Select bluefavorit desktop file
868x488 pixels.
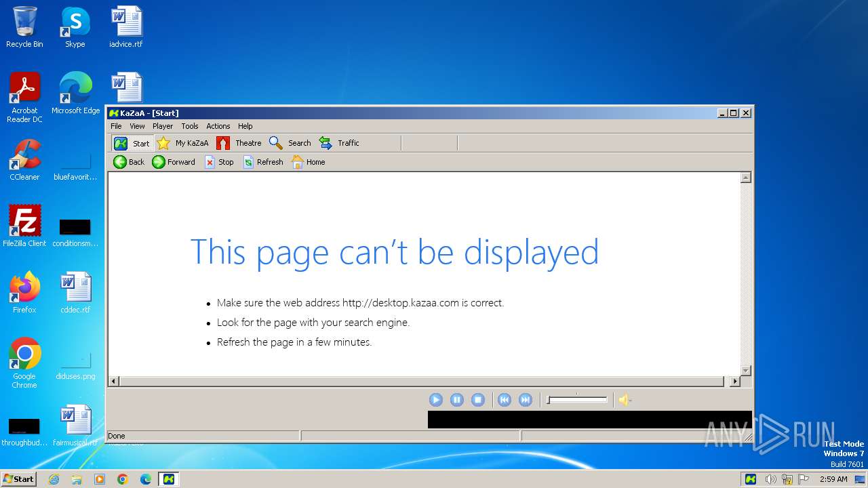pos(75,167)
